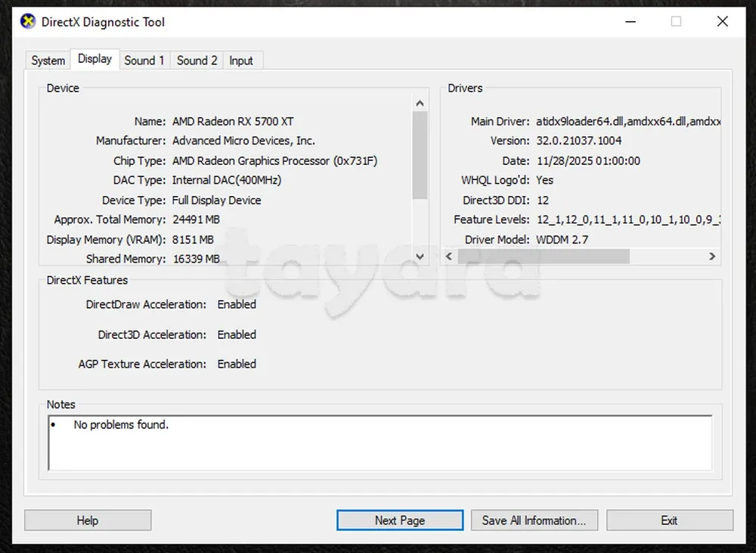This screenshot has height=553, width=756.
Task: Switch to the System tab
Action: (48, 61)
